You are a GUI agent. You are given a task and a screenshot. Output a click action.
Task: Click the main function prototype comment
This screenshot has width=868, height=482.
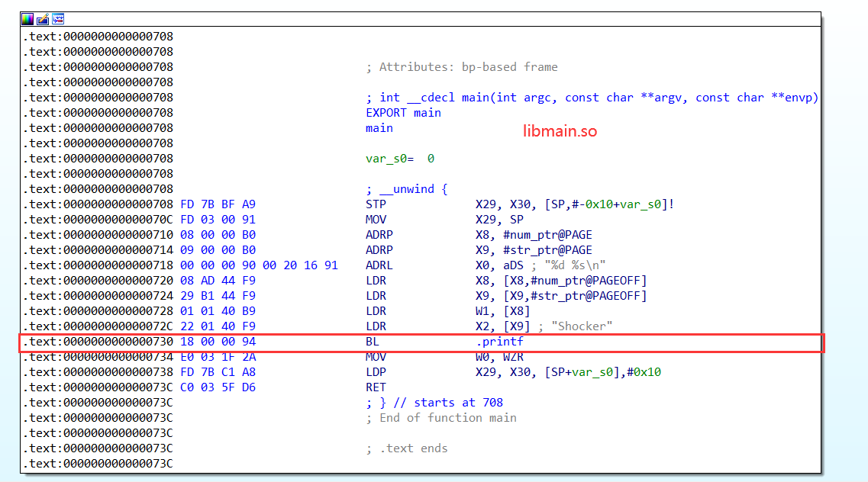click(x=592, y=98)
